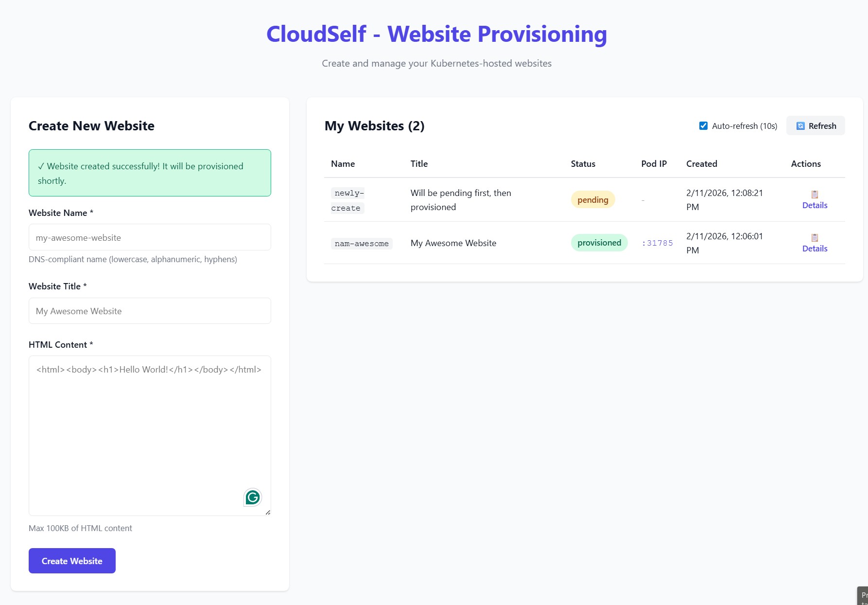Select the pending status badge

(593, 200)
